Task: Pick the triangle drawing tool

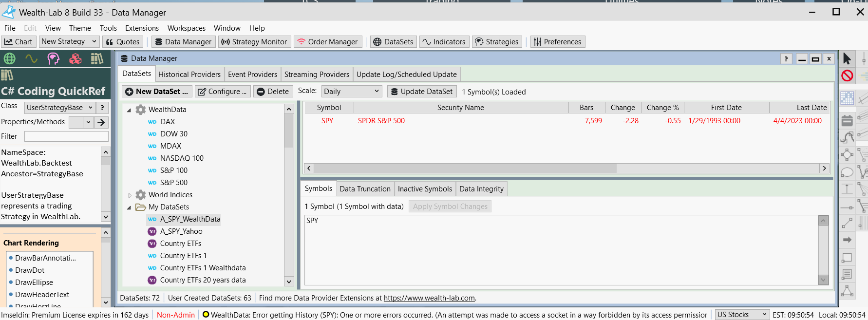Action: (847, 291)
